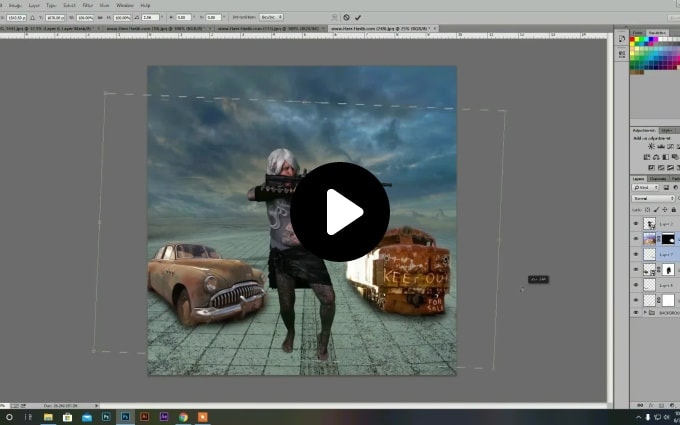Open Chrome from the taskbar

coord(183,417)
